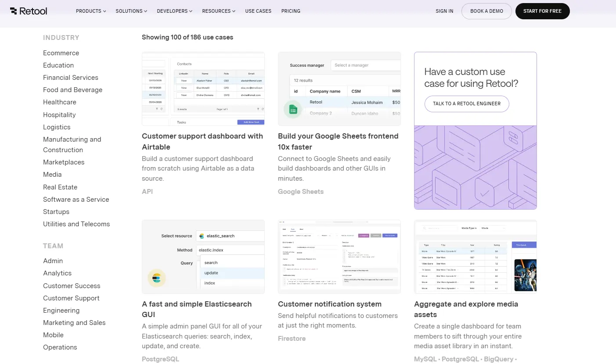Select Hospitality industry filter
This screenshot has width=616, height=364.
point(59,115)
